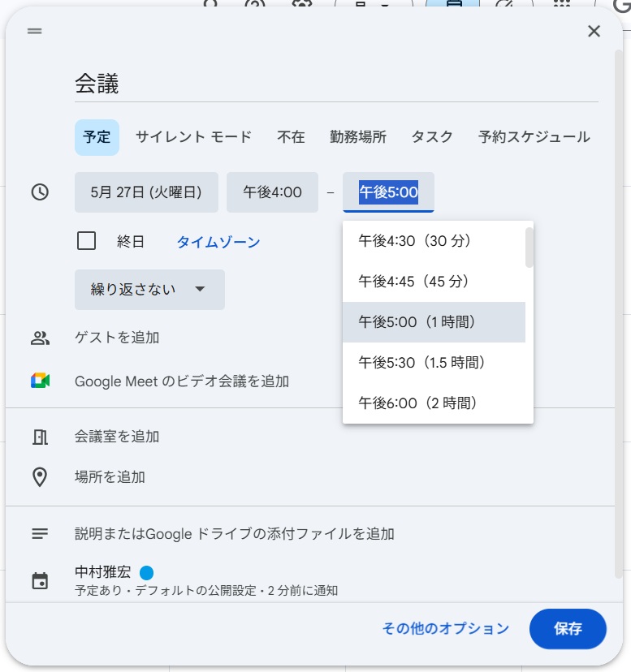Enable the 終日 all-day checkbox

[86, 241]
